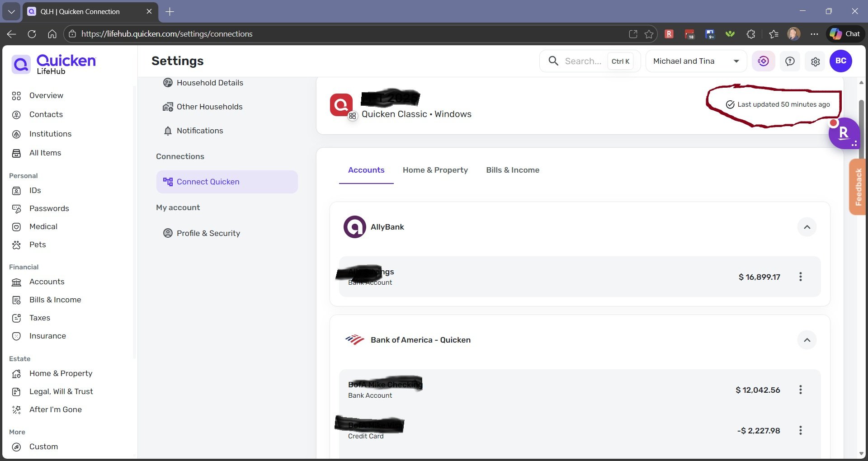The width and height of the screenshot is (868, 461).
Task: Open the Copilot Chat in browser toolbar
Action: (x=844, y=33)
